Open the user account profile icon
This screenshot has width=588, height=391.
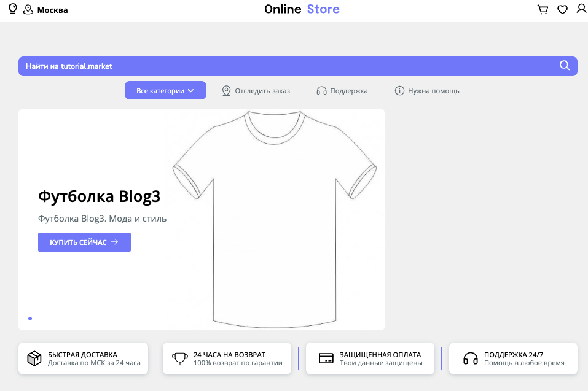[581, 9]
